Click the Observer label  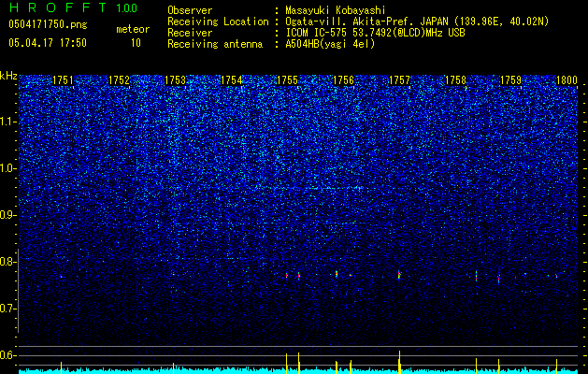tap(190, 10)
